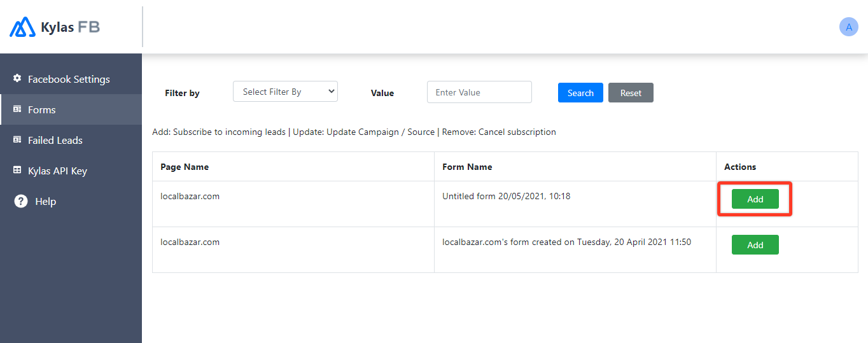Click the Failed Leads table icon
This screenshot has height=343, width=868.
pyautogui.click(x=17, y=139)
